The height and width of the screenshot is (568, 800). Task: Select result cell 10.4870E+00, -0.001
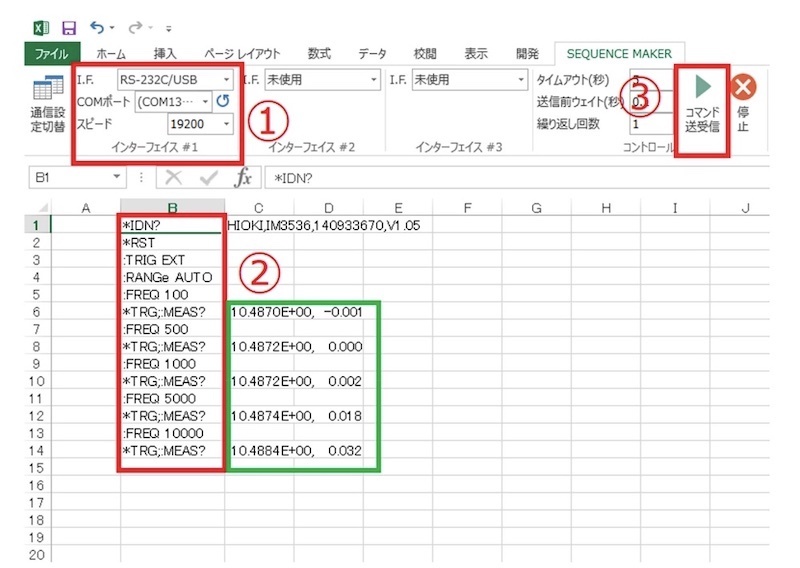click(259, 312)
